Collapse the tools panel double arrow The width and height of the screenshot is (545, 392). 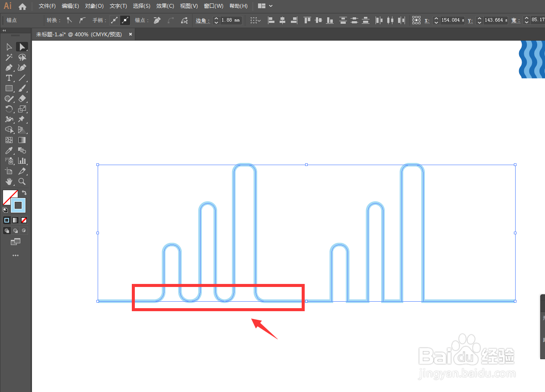[4, 31]
